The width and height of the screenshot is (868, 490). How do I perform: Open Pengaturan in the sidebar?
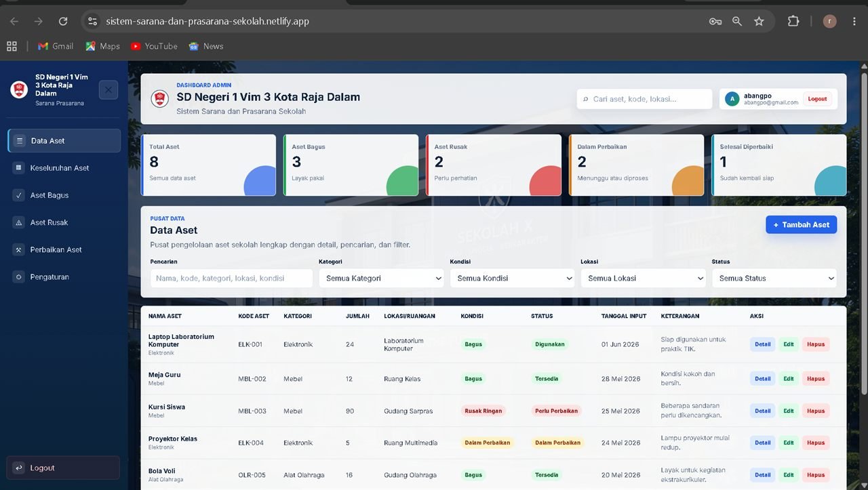pyautogui.click(x=64, y=277)
